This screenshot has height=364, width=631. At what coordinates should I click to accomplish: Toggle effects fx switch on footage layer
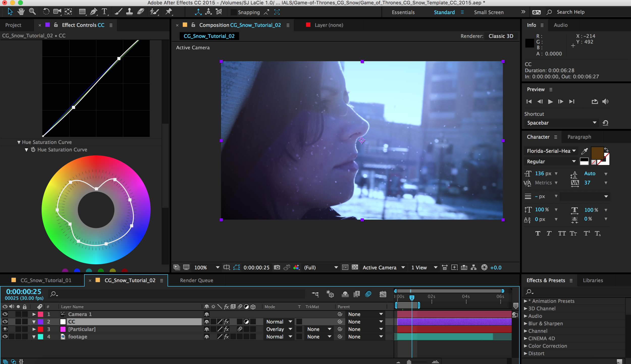click(226, 337)
